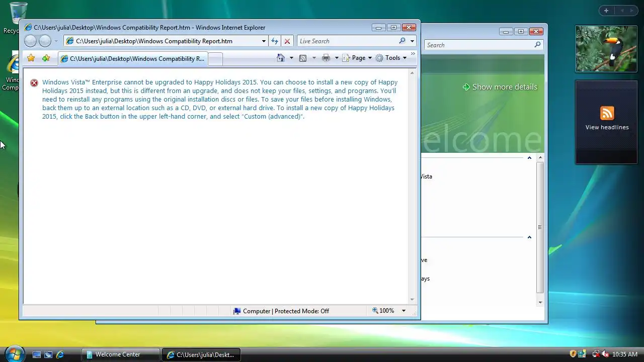Refresh the page with the Refresh icon
Screen dimensions: 644x362
tap(275, 41)
